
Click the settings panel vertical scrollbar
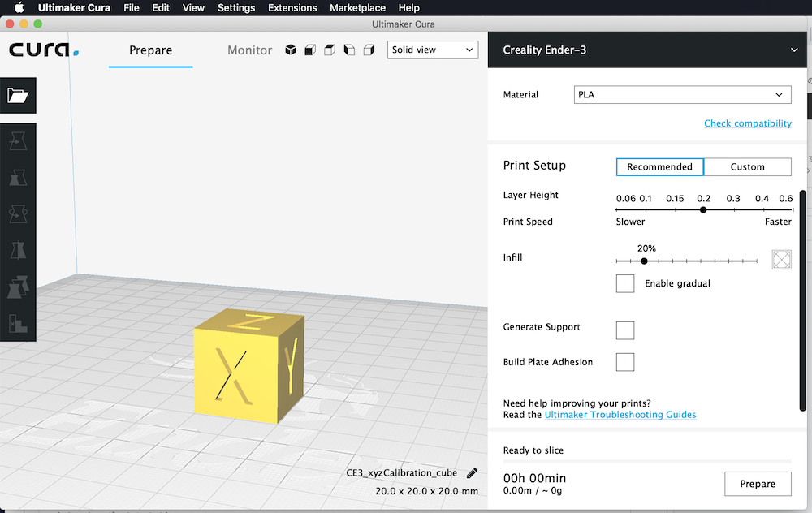click(x=803, y=300)
